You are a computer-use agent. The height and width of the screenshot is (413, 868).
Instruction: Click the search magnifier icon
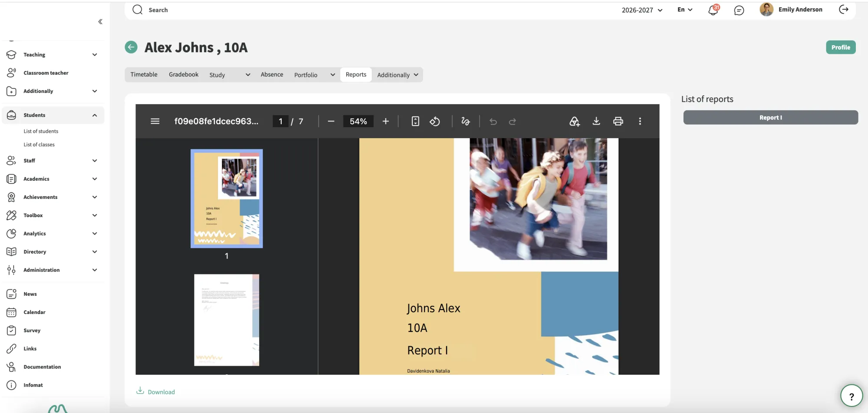click(x=138, y=10)
